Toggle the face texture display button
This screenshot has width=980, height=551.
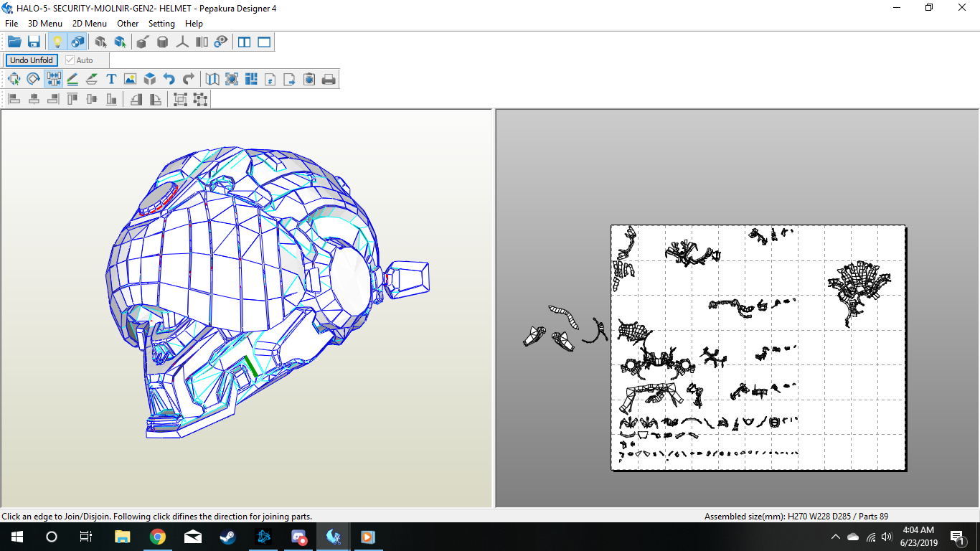click(x=77, y=42)
